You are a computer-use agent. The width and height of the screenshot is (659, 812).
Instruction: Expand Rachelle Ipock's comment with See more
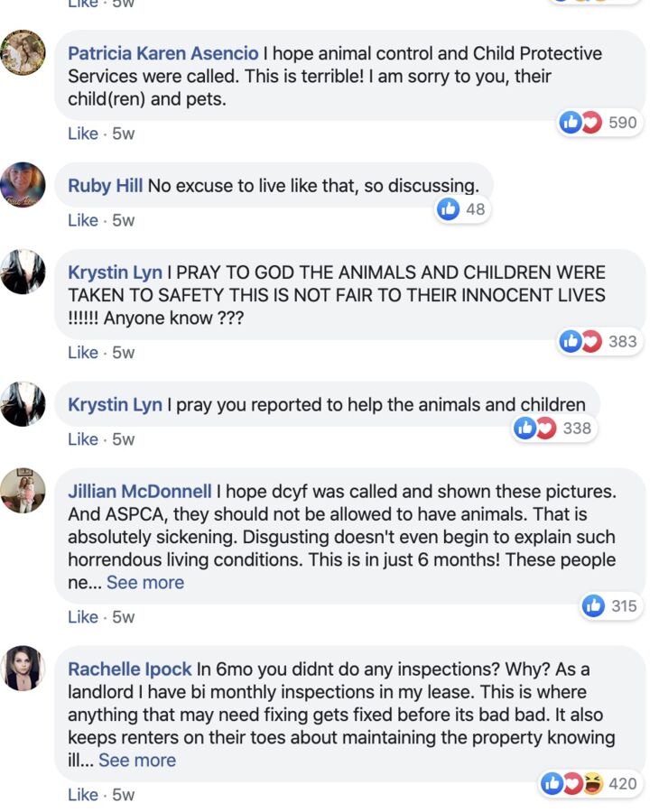(x=137, y=761)
